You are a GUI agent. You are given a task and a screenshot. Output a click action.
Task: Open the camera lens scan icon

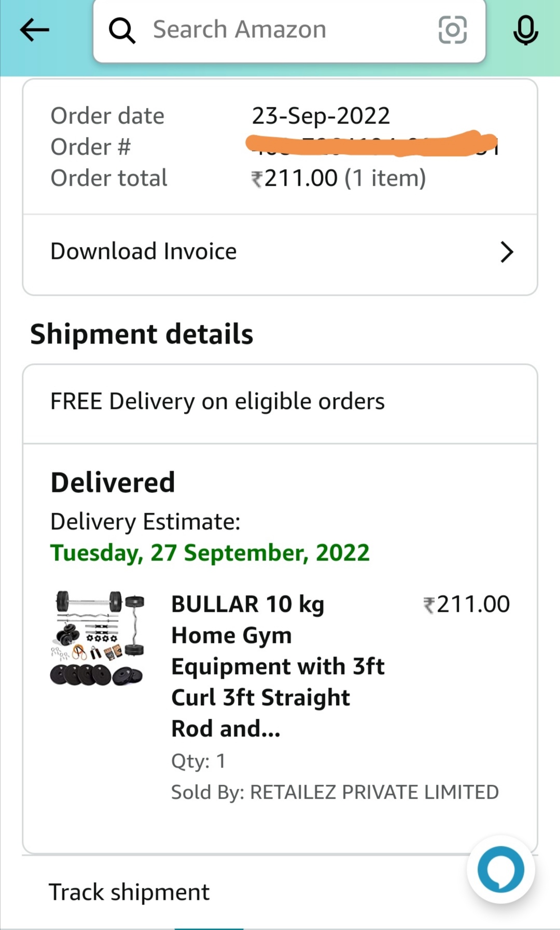click(452, 30)
